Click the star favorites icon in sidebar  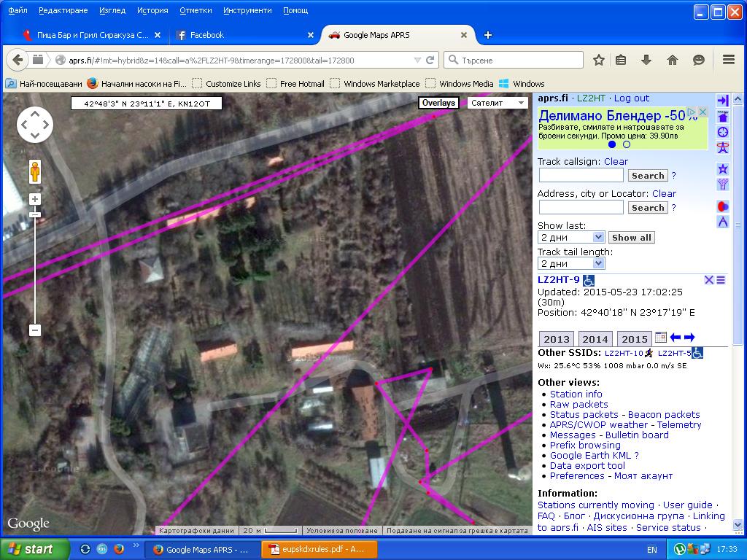pyautogui.click(x=723, y=169)
